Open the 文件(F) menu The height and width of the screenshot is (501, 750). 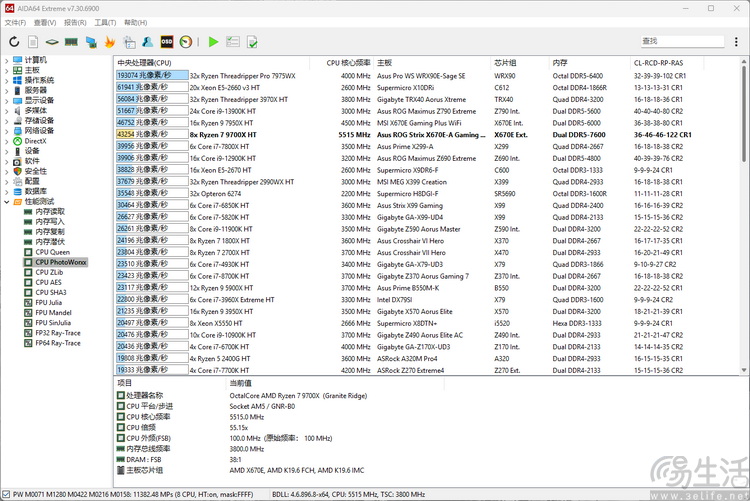15,22
